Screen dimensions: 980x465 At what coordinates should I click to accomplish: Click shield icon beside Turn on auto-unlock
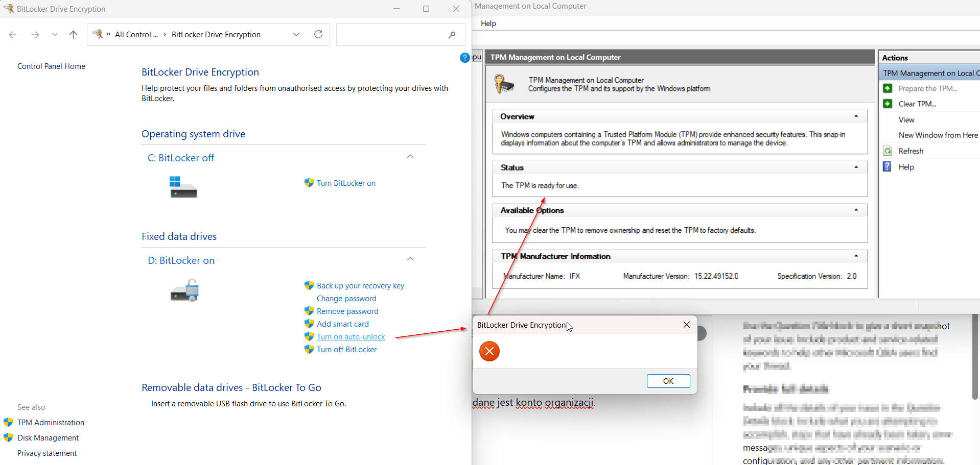click(309, 336)
